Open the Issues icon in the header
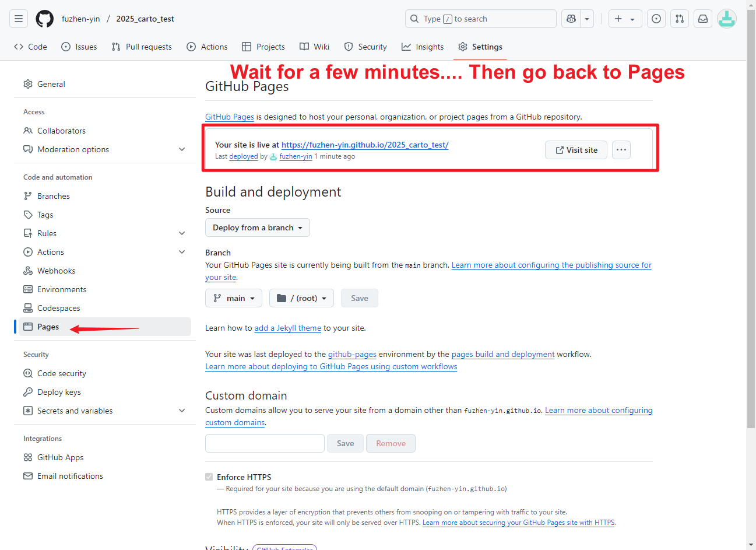756x550 pixels. (x=656, y=19)
